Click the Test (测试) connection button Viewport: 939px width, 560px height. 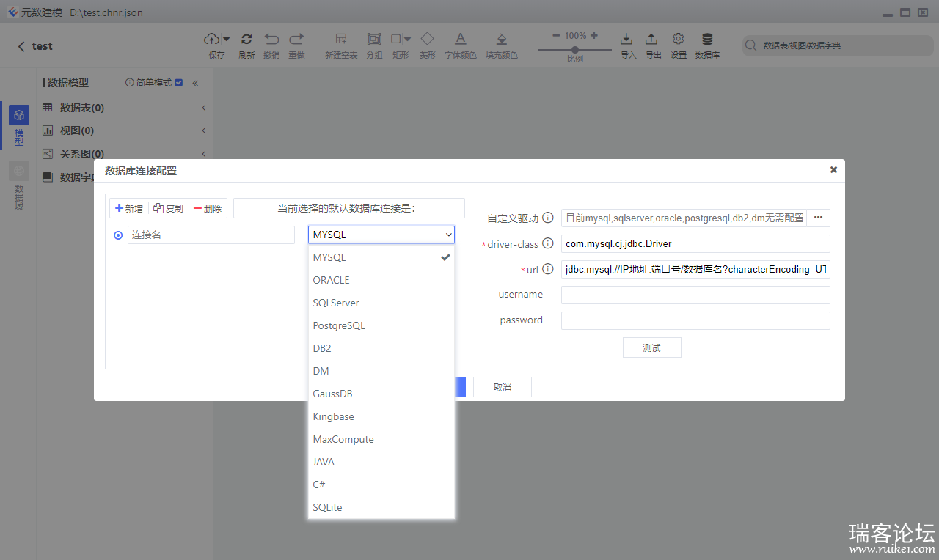(652, 347)
